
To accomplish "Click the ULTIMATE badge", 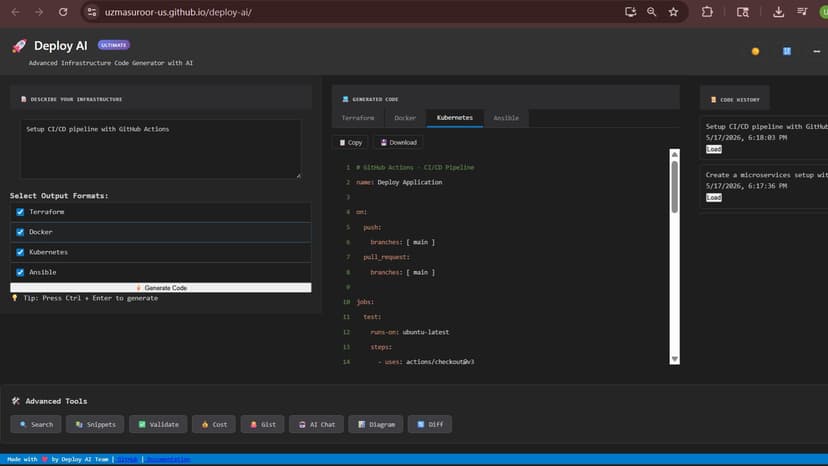I will click(x=114, y=45).
